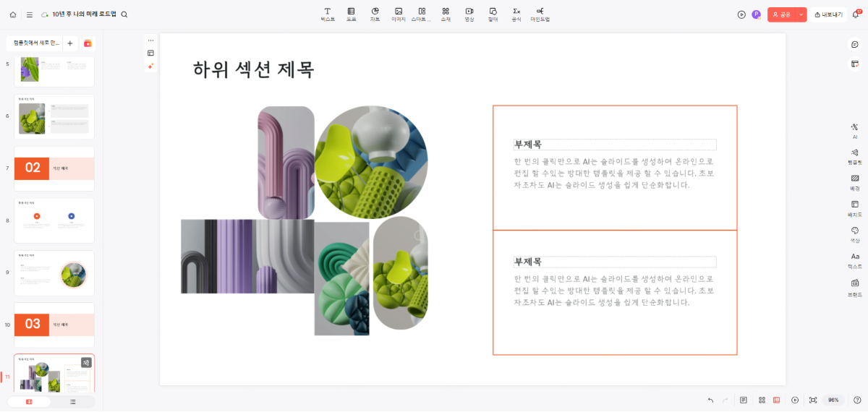Image resolution: width=868 pixels, height=412 pixels.
Task: Insert a 마인드맵 mind map
Action: pos(540,14)
